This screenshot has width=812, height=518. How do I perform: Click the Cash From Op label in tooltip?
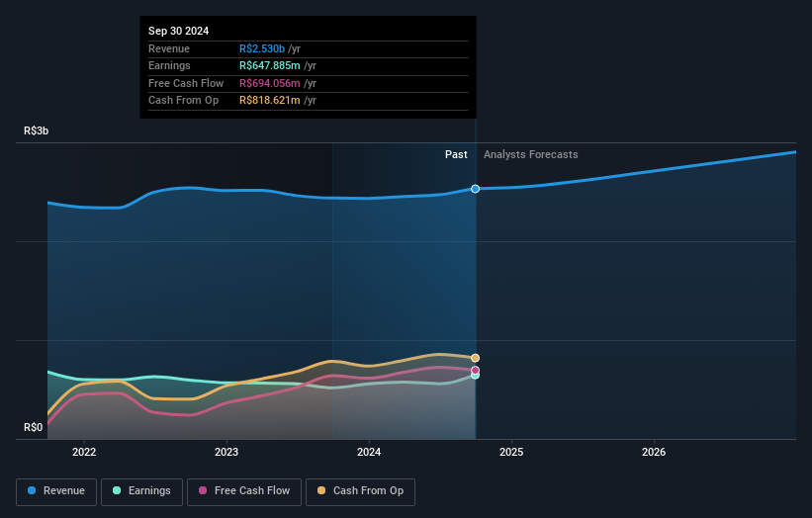[x=183, y=101]
